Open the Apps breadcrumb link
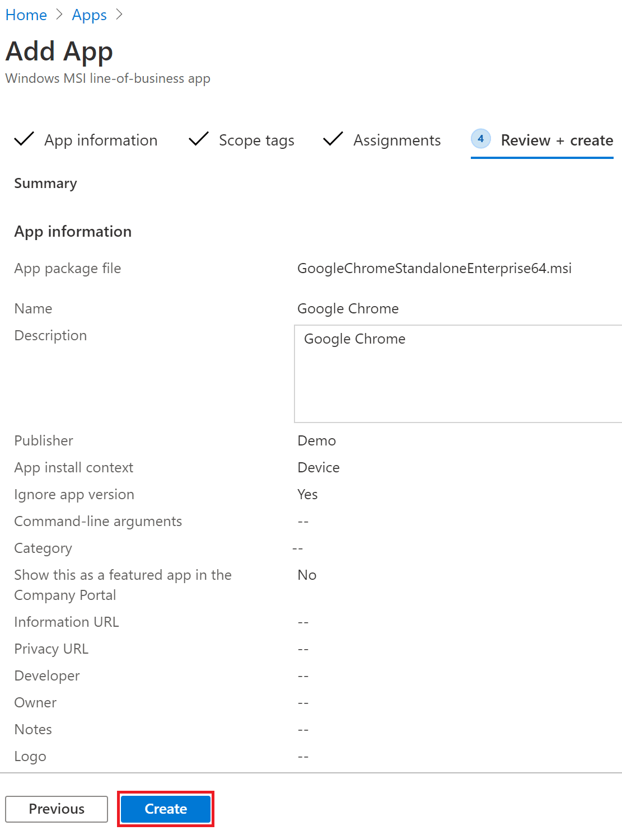This screenshot has height=840, width=622. click(x=89, y=15)
